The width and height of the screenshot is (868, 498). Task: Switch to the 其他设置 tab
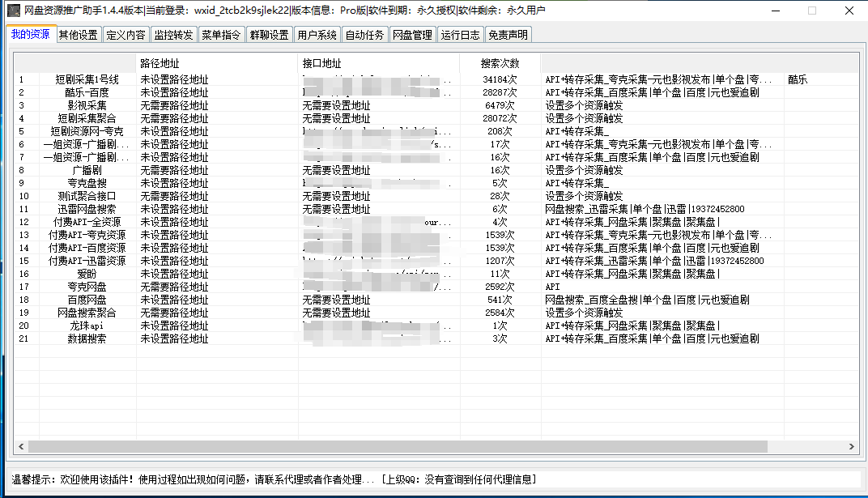coord(78,35)
